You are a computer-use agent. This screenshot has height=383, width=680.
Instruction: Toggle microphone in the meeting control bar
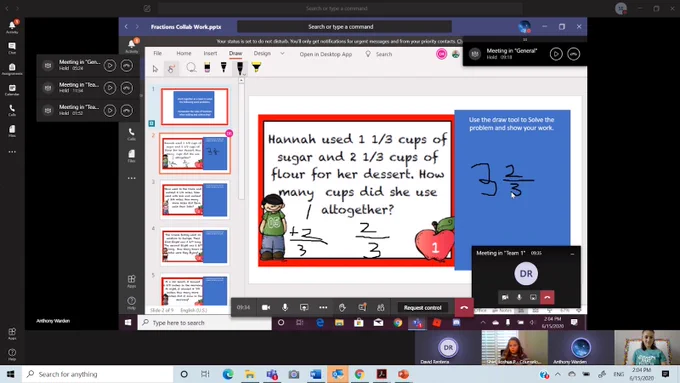pos(285,308)
